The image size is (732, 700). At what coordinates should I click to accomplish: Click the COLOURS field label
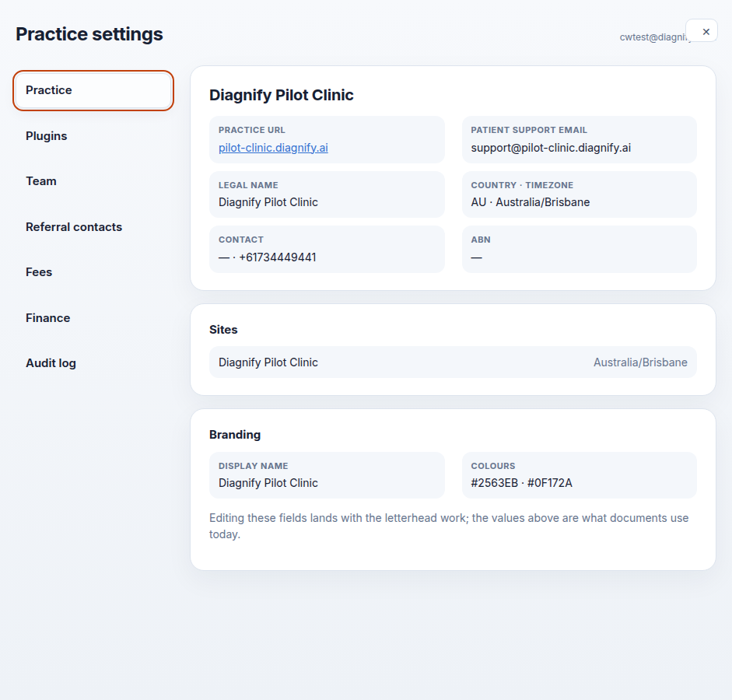click(x=493, y=466)
